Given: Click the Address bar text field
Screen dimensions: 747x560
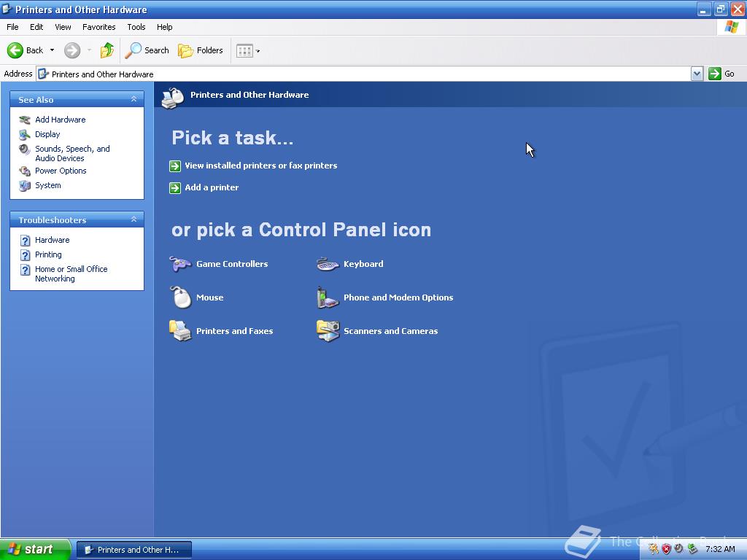Looking at the screenshot, I should [364, 74].
